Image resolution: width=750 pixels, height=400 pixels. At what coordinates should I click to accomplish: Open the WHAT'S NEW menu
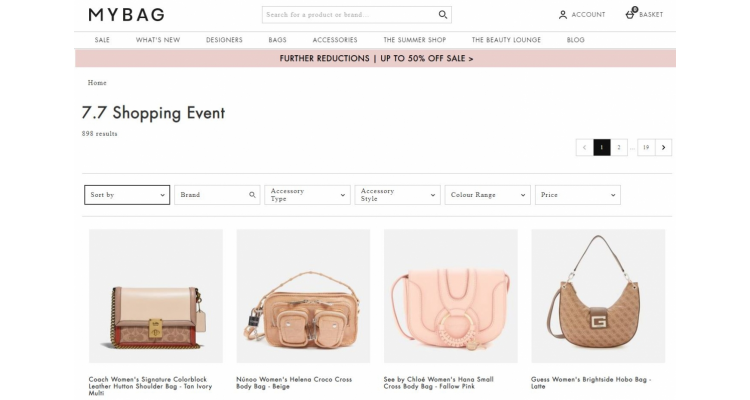[x=158, y=40]
